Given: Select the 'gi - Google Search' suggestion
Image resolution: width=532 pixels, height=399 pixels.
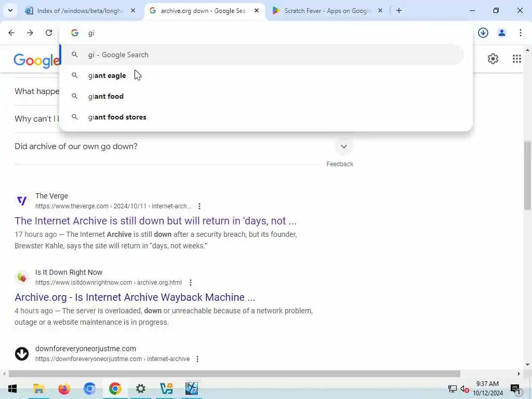Looking at the screenshot, I should click(262, 55).
